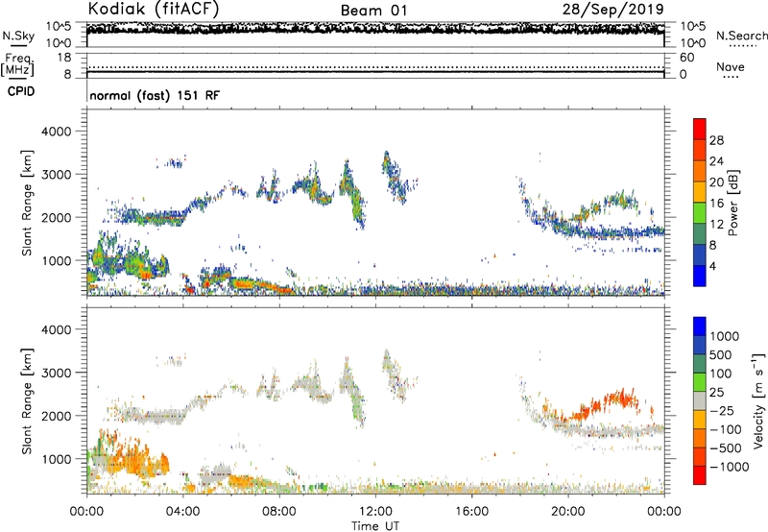The width and height of the screenshot is (768, 532).
Task: Click the power echo cluster near 12:30
Action: 395,178
